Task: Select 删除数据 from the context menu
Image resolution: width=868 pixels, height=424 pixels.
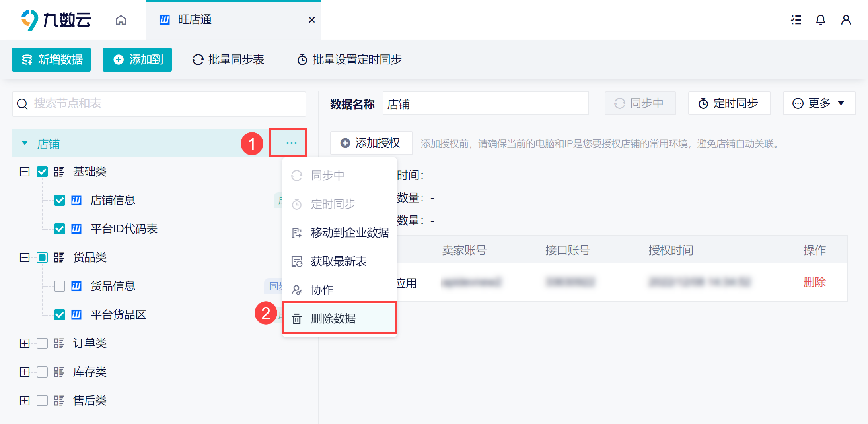Action: click(339, 318)
